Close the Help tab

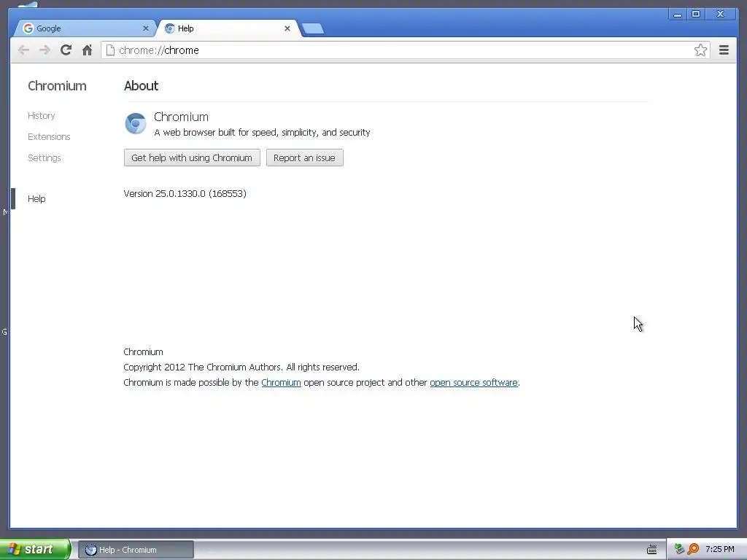click(x=287, y=28)
